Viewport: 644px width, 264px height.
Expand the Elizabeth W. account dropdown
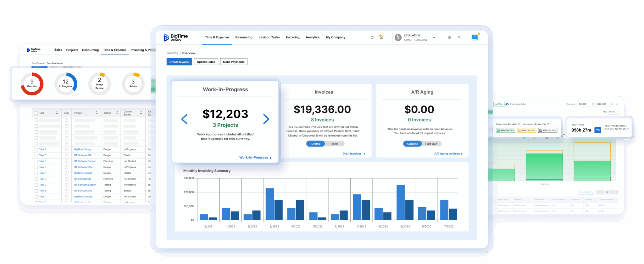pos(434,37)
